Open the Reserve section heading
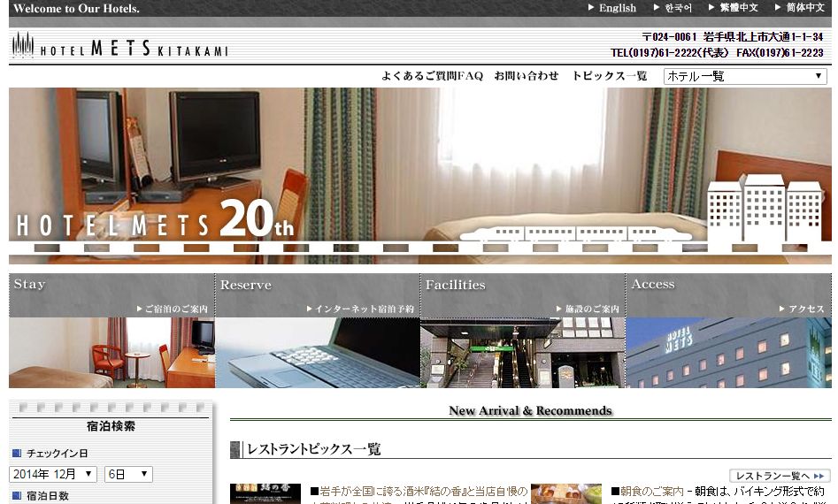The height and width of the screenshot is (504, 838). tap(246, 285)
